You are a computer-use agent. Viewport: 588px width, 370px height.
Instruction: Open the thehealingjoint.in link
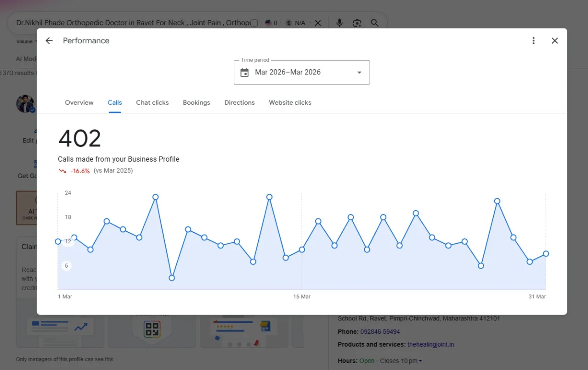pyautogui.click(x=430, y=344)
